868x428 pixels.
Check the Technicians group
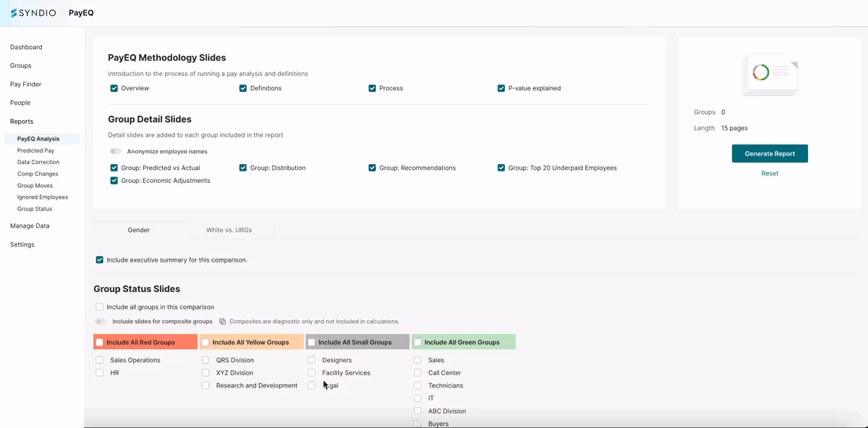(417, 385)
